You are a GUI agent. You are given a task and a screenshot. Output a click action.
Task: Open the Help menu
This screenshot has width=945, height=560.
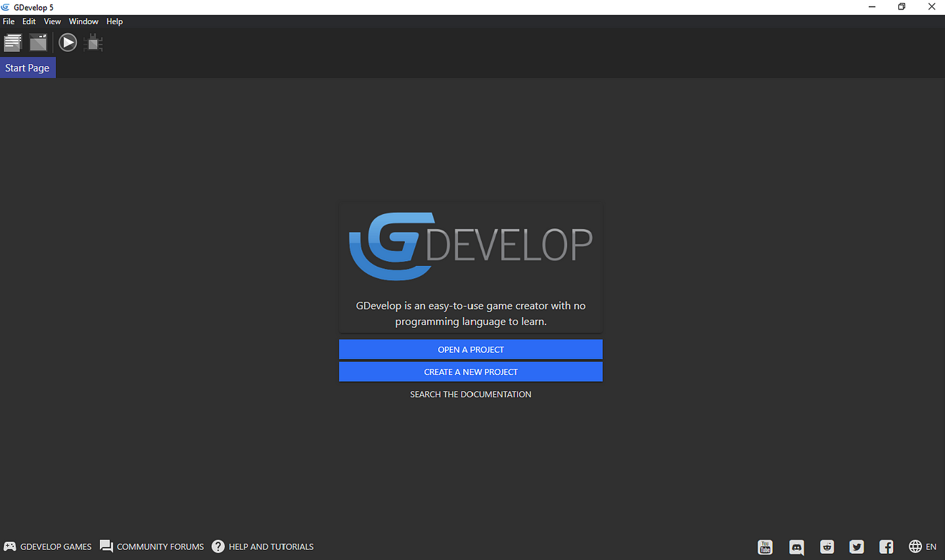pos(115,22)
